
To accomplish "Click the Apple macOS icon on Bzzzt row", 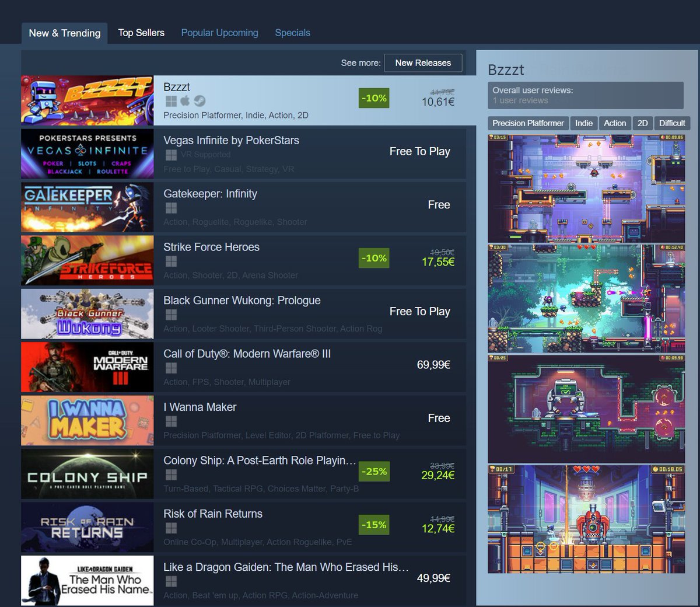I will pos(185,101).
